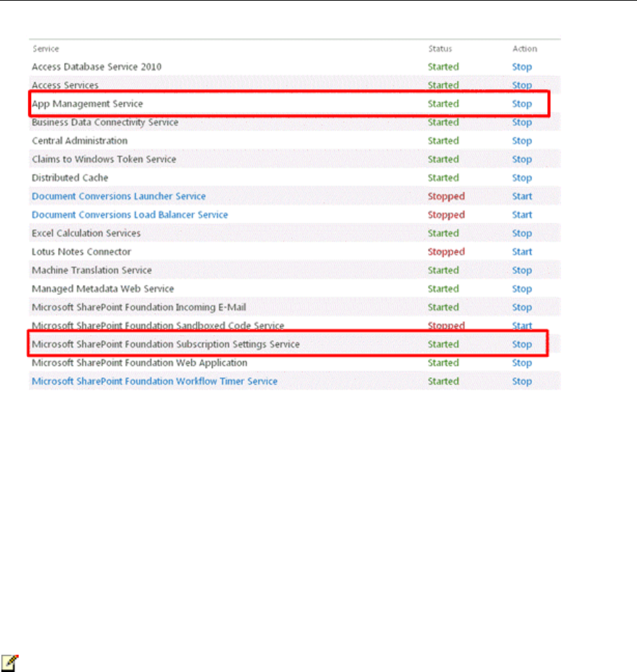Click the Service column header
This screenshot has height=672, width=637.
pyautogui.click(x=46, y=49)
